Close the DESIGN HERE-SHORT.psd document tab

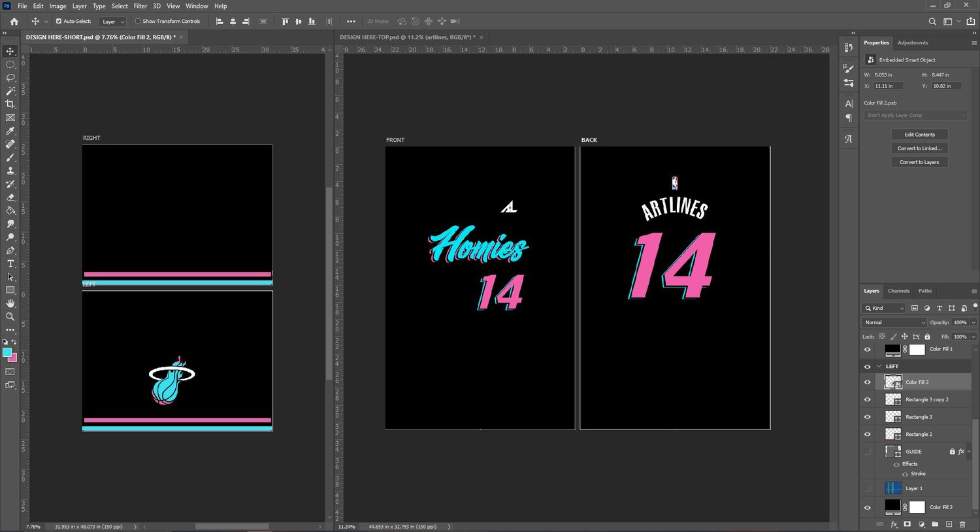(x=181, y=37)
